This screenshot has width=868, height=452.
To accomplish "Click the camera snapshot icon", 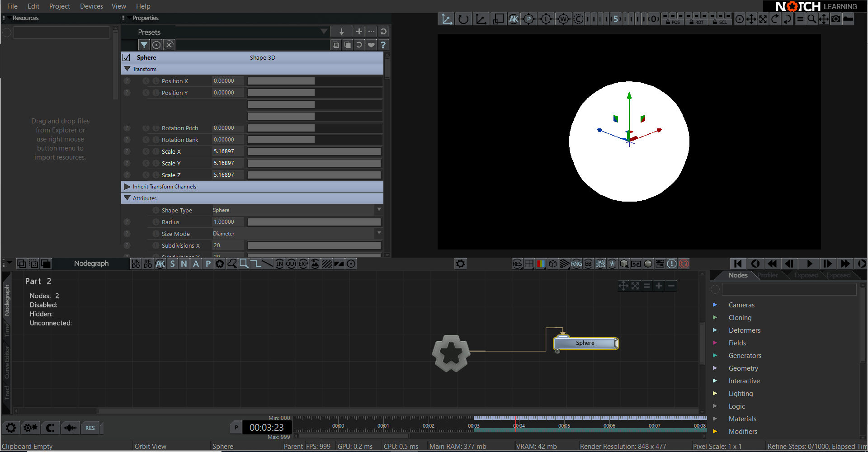I will click(836, 19).
